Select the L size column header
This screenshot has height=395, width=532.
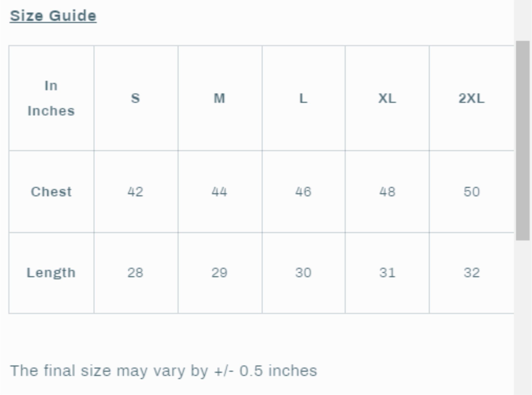click(x=303, y=98)
